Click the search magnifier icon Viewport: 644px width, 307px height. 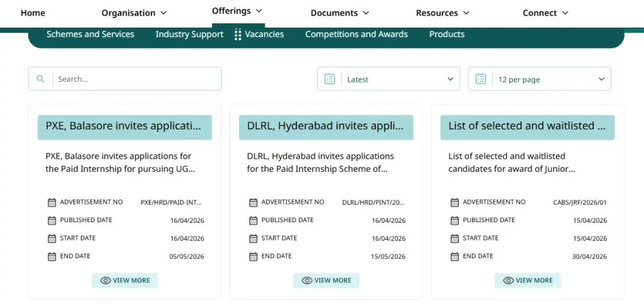pos(41,79)
